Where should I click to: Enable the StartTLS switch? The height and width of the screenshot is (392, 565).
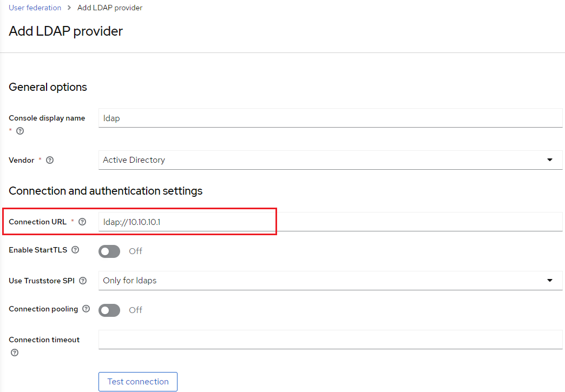[109, 251]
